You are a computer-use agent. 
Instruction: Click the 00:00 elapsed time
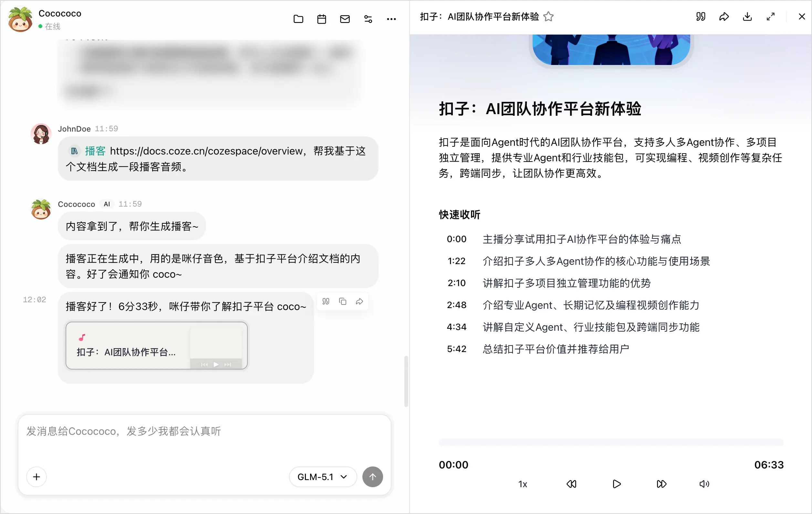(x=453, y=465)
